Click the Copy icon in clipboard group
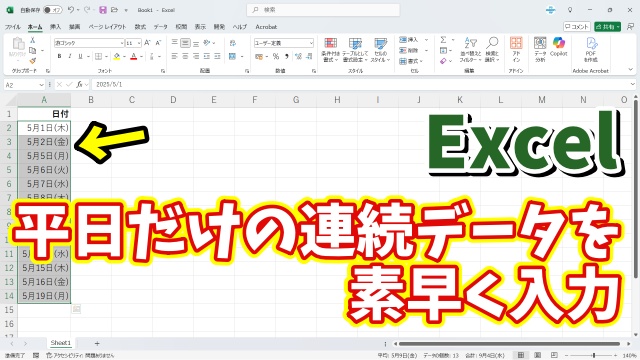This screenshot has width=640, height=360. [33, 50]
